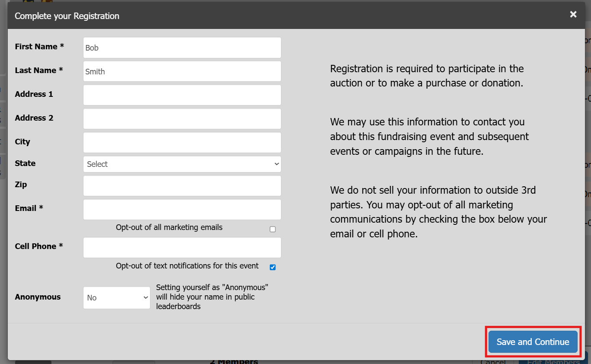Image resolution: width=591 pixels, height=364 pixels.
Task: Open the State dropdown
Action: (x=182, y=164)
